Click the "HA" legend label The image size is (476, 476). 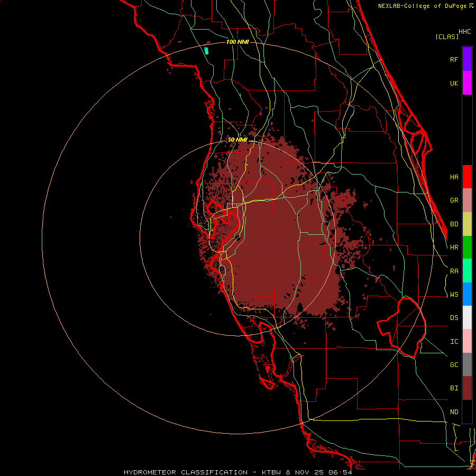click(454, 177)
